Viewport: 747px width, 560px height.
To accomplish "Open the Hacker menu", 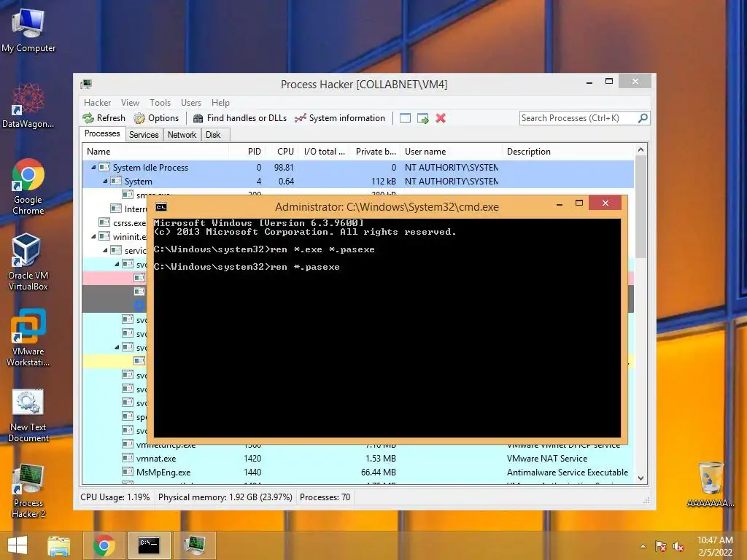I will tap(97, 103).
